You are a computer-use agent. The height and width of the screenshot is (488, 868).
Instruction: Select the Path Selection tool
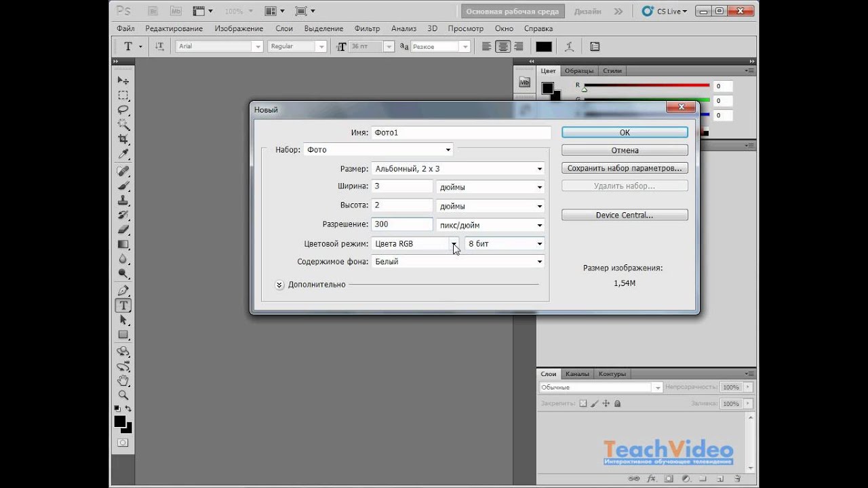pyautogui.click(x=123, y=319)
